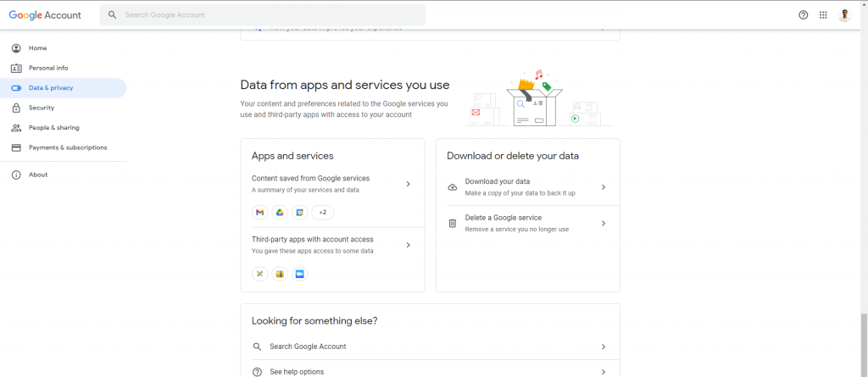Open the account profile avatar
868x377 pixels.
tap(844, 15)
